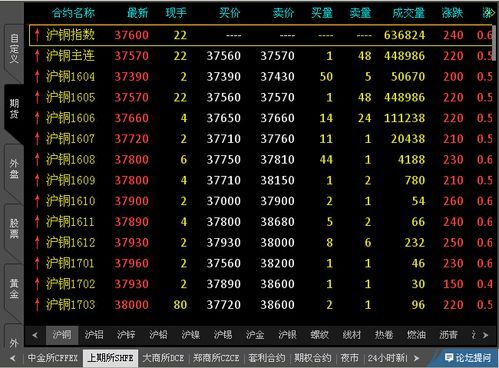Click volume value 636824
The image size is (499, 368).
[x=404, y=35]
